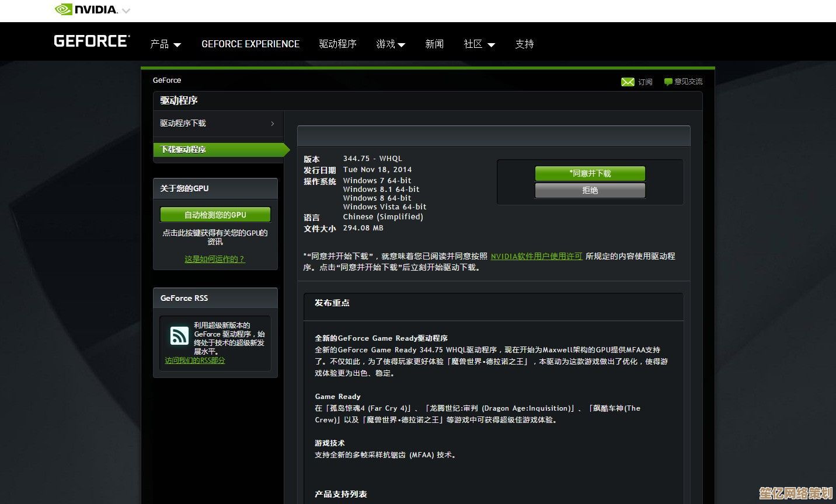Click release date Tue Nov 18, 2014
This screenshot has width=836, height=504.
pos(377,170)
